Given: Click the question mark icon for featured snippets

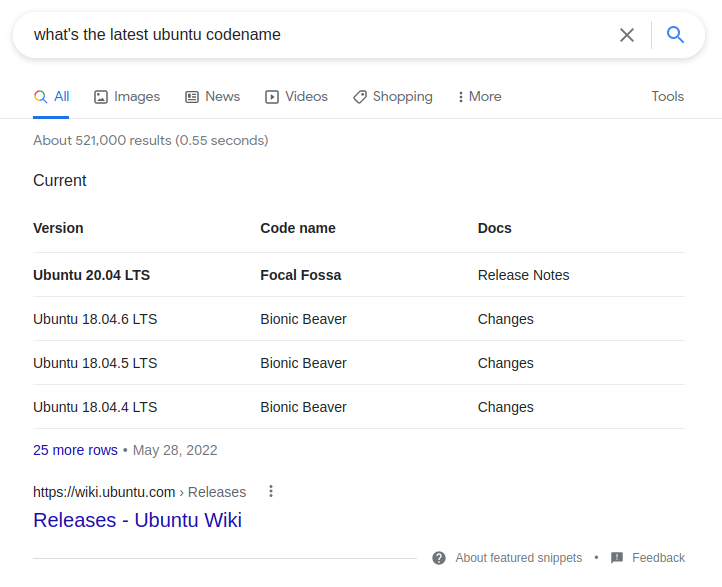Looking at the screenshot, I should click(x=439, y=558).
